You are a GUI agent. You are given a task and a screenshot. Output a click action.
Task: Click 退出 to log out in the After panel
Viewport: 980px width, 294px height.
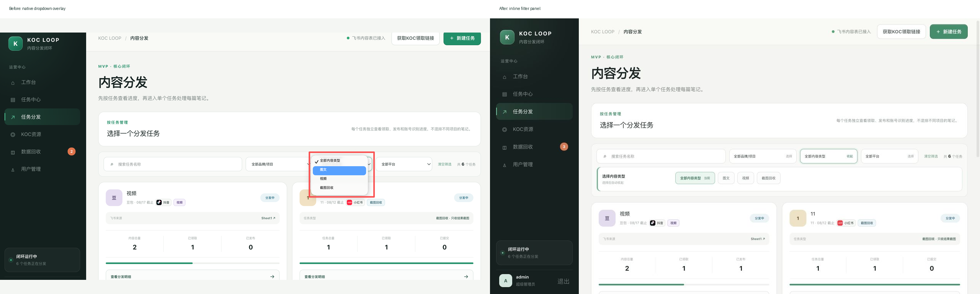[x=563, y=281]
